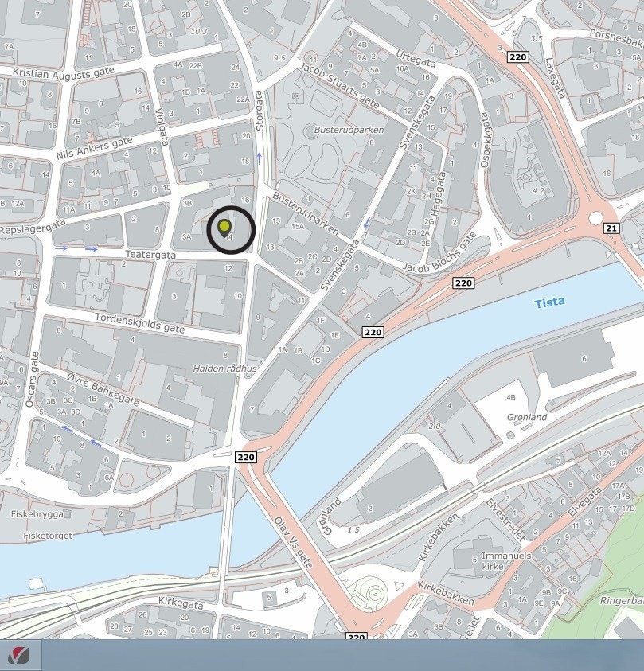Click the Olav Vs gate road label
Image resolution: width=644 pixels, height=671 pixels.
click(294, 543)
